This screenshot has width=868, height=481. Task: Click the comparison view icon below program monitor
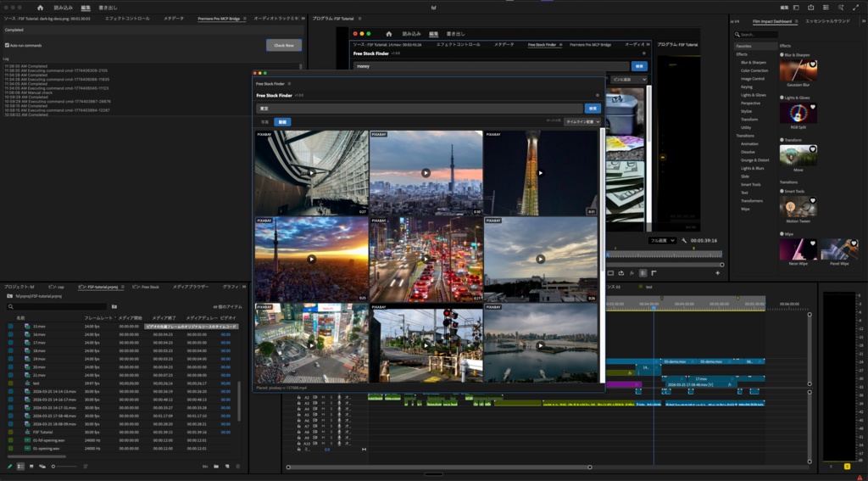(643, 272)
